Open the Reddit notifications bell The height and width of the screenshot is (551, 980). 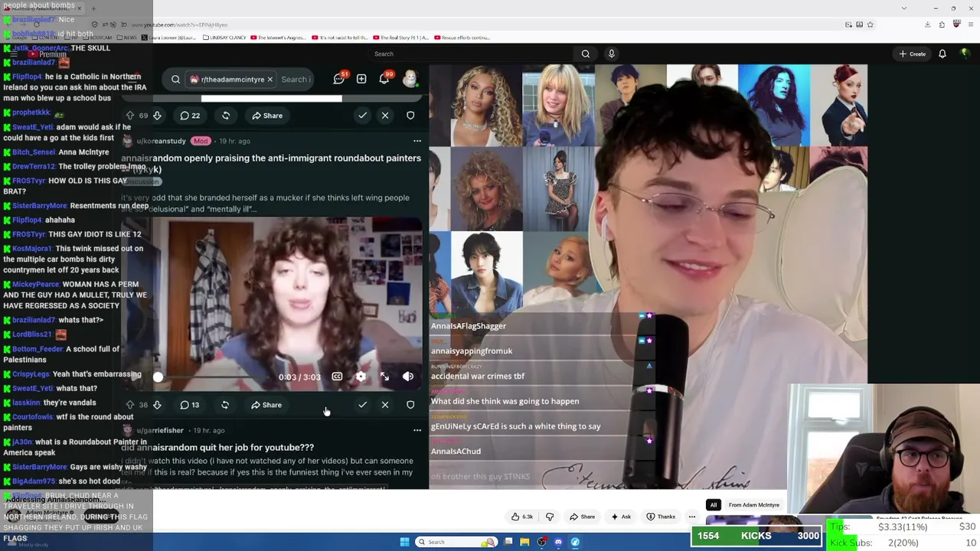click(x=384, y=79)
